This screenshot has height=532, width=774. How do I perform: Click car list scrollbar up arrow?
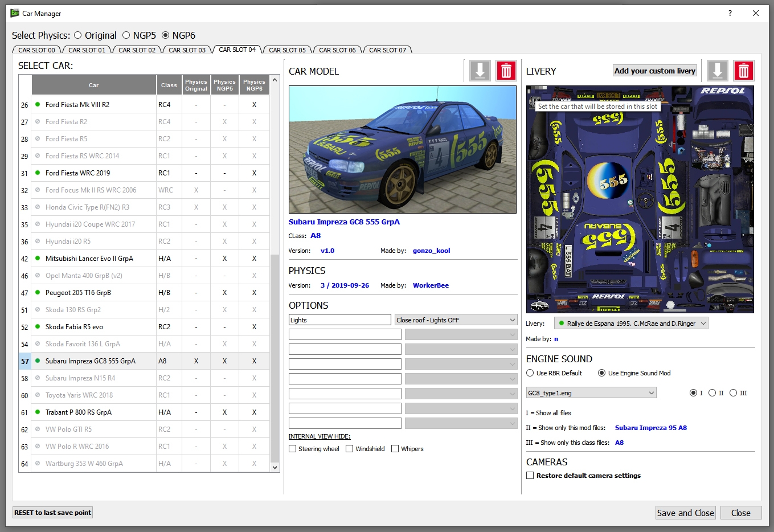pos(275,80)
